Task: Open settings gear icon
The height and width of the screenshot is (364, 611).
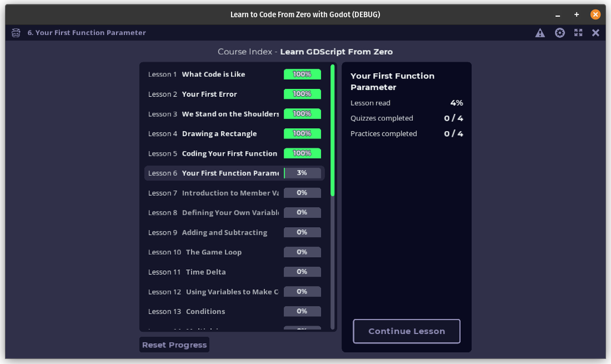Action: (560, 33)
